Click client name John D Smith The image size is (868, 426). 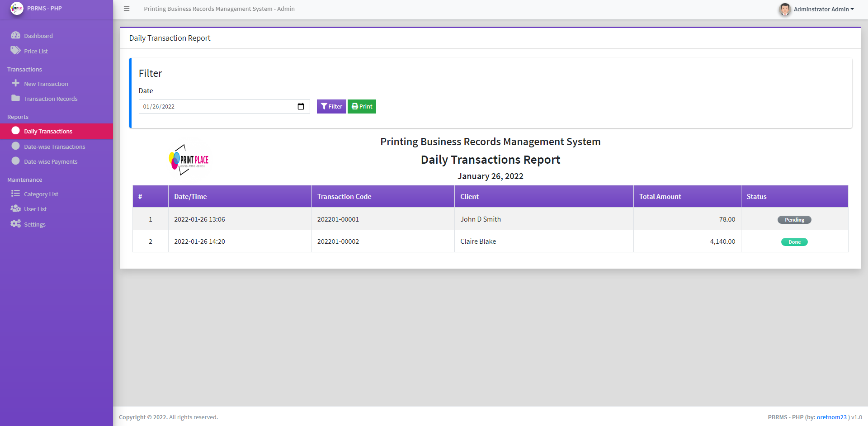pos(481,219)
